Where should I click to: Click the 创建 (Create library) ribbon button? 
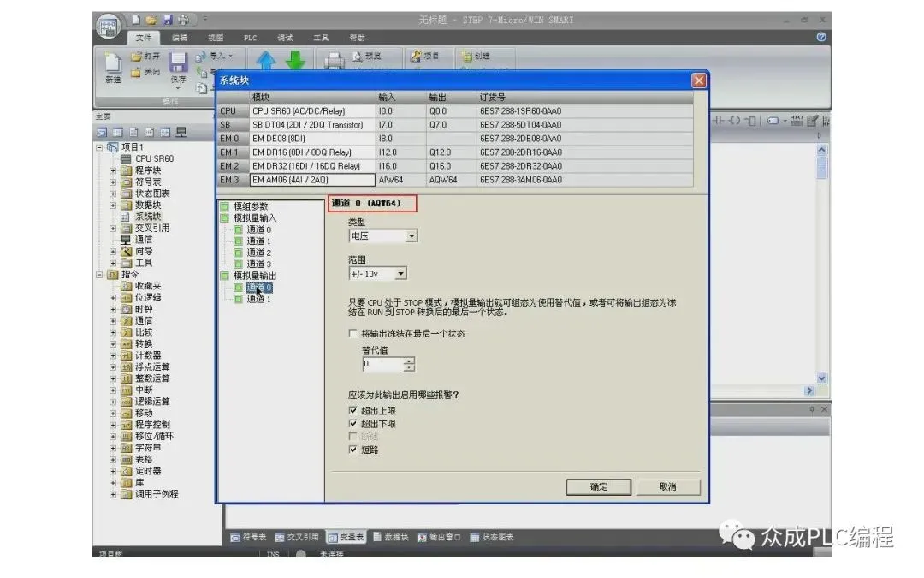477,56
